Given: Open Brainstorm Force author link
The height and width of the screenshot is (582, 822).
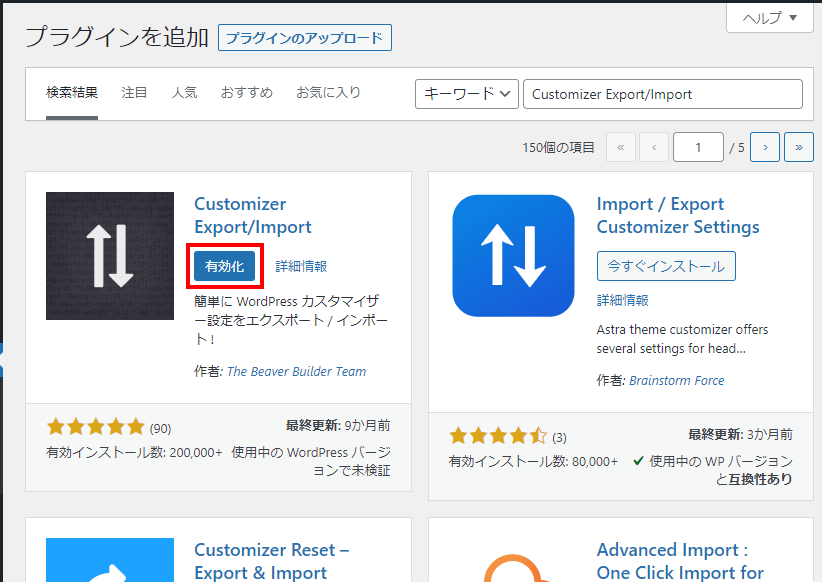Looking at the screenshot, I should pyautogui.click(x=676, y=380).
